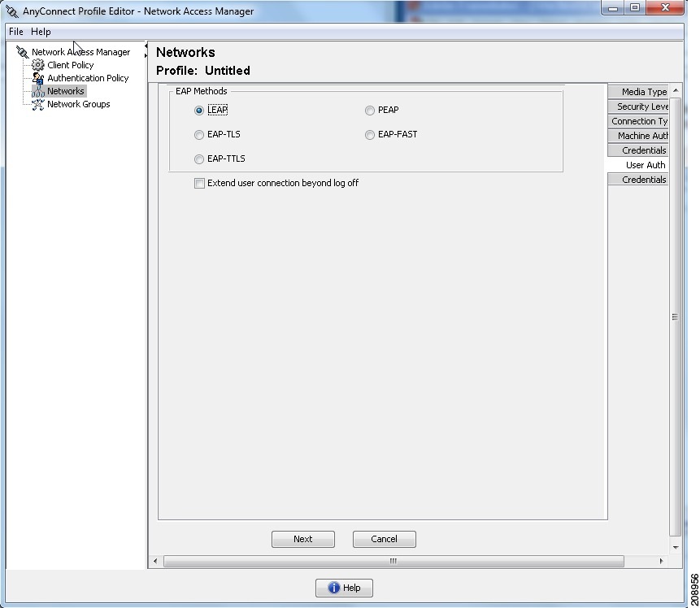Switch to the Connection Type tab
Screen dimensions: 700x608
pos(638,121)
